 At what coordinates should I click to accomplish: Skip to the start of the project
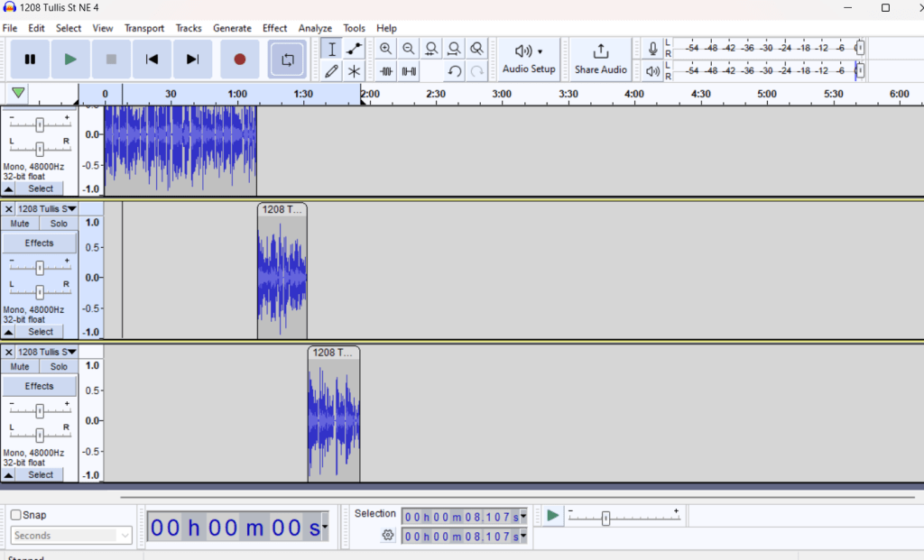point(152,59)
